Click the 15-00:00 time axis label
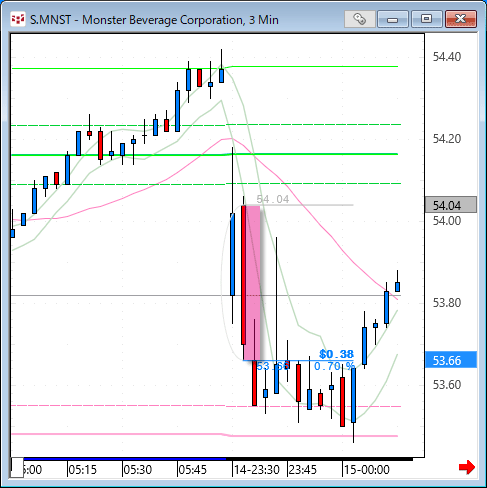 pyautogui.click(x=367, y=470)
